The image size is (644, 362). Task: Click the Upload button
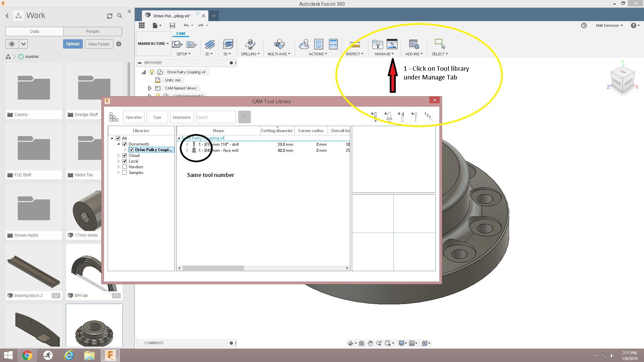[x=73, y=44]
